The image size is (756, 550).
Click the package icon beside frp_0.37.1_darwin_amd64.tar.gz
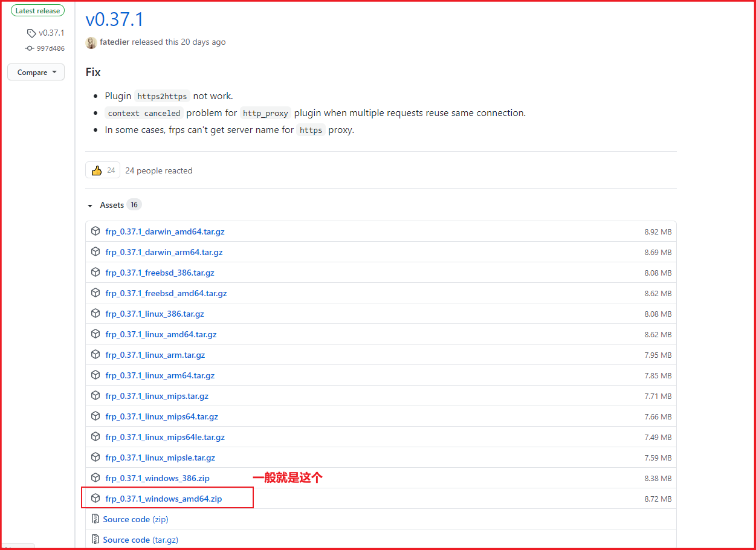[x=95, y=231]
